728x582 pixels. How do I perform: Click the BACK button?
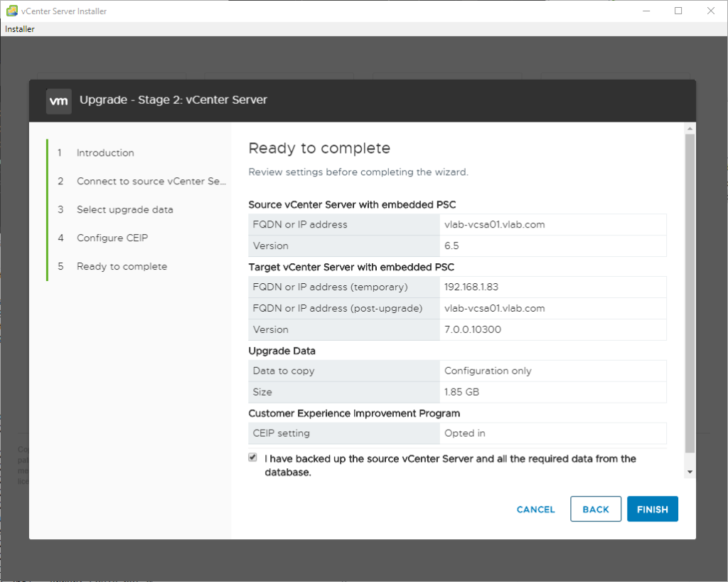coord(596,509)
